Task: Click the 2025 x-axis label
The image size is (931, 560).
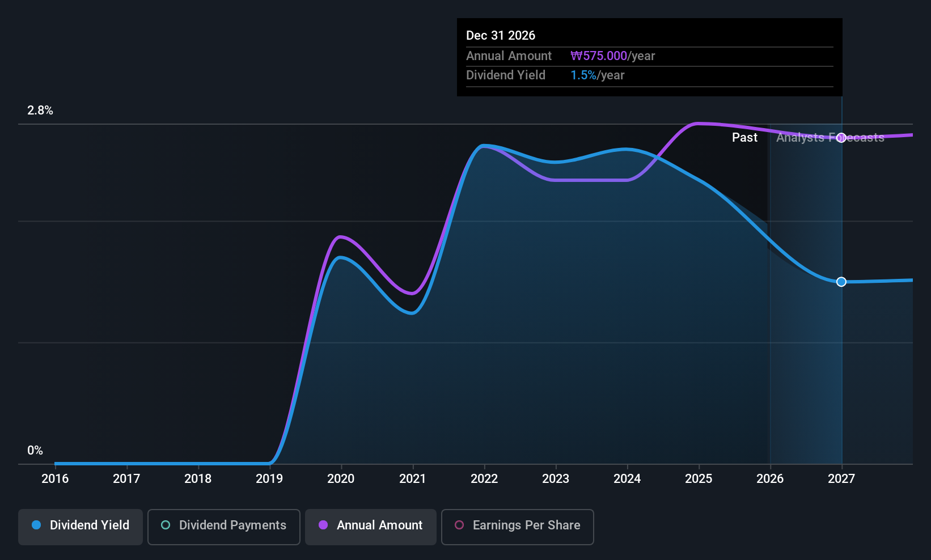Action: 699,479
